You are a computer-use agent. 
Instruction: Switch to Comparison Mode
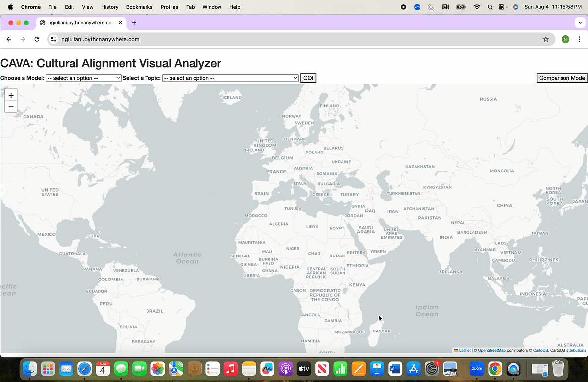[x=562, y=78]
